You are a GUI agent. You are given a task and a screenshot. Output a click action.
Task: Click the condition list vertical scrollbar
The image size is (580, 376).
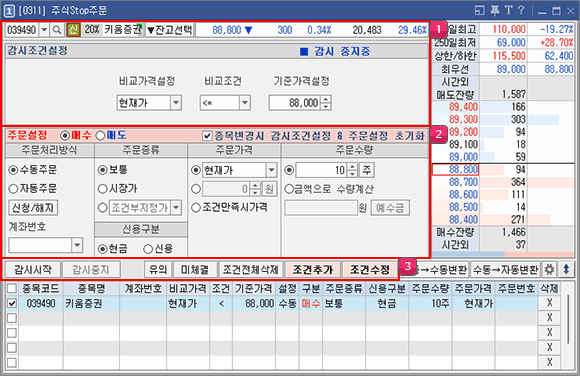tap(568, 320)
